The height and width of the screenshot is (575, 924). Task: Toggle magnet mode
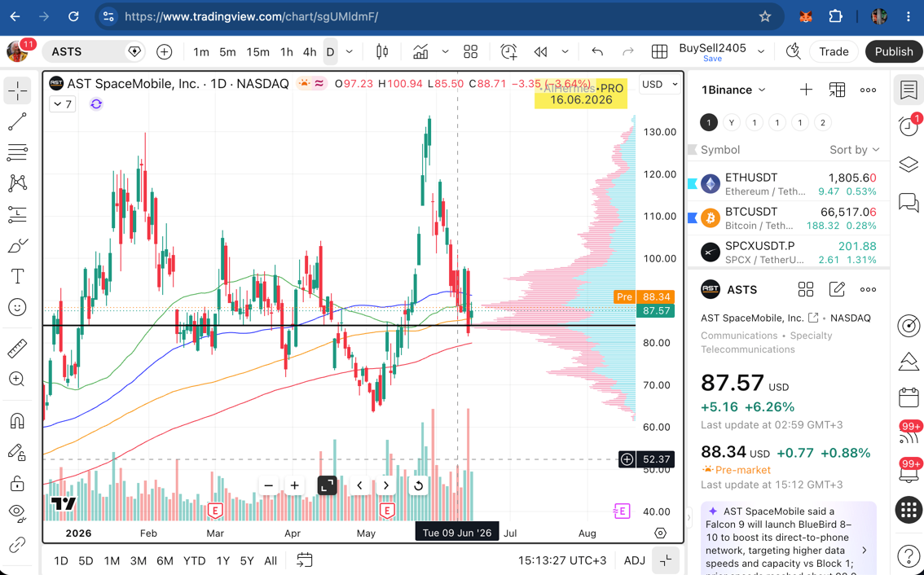17,420
